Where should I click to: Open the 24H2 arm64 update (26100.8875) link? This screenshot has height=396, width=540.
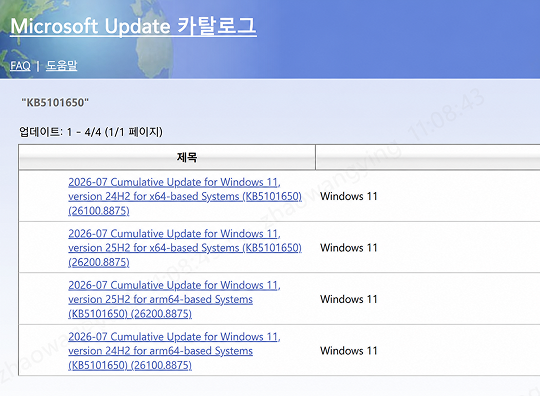point(174,351)
